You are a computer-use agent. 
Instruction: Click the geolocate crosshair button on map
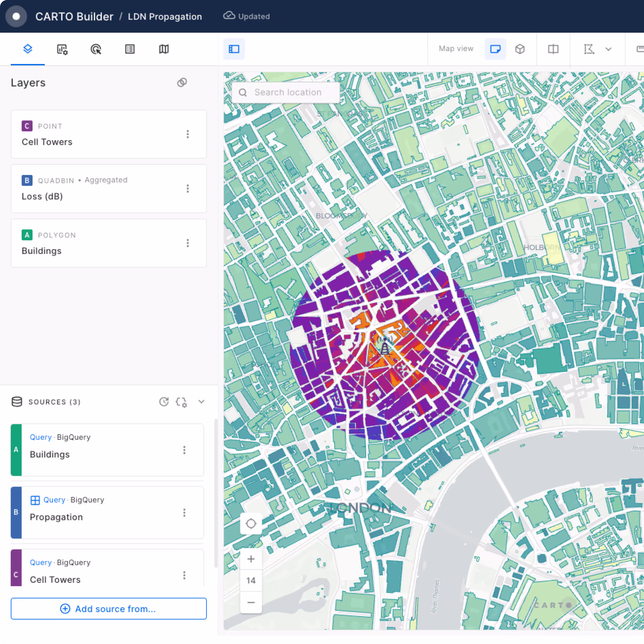click(251, 524)
